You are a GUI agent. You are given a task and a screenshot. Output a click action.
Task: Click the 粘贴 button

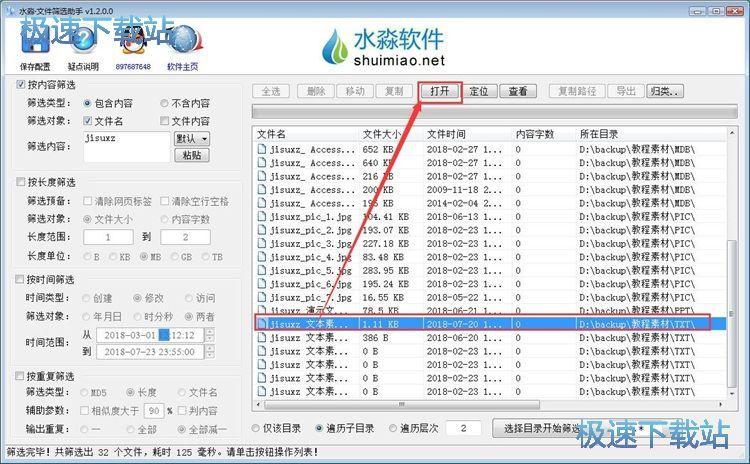(191, 155)
